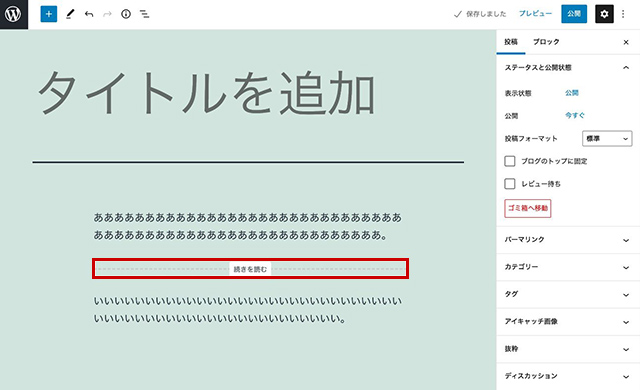Expand the タグ section
The image size is (640, 390).
point(568,295)
